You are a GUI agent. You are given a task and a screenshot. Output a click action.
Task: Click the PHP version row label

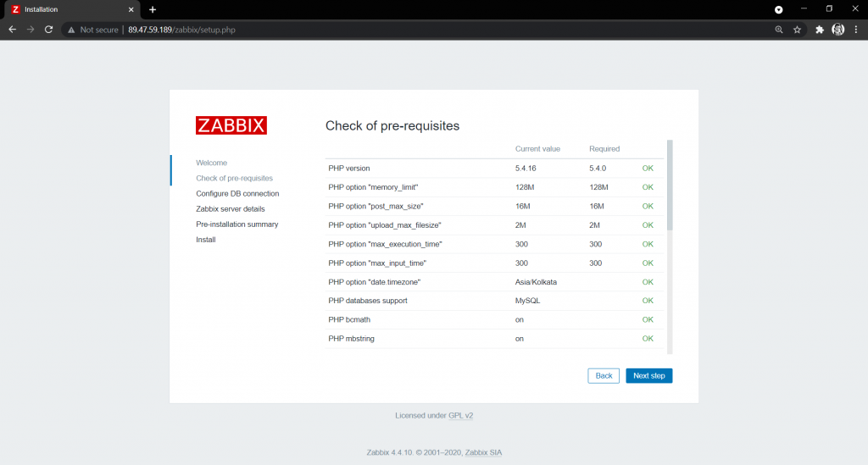[348, 168]
